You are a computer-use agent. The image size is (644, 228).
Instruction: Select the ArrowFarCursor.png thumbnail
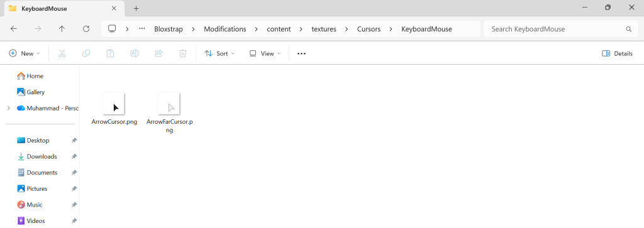point(169,104)
